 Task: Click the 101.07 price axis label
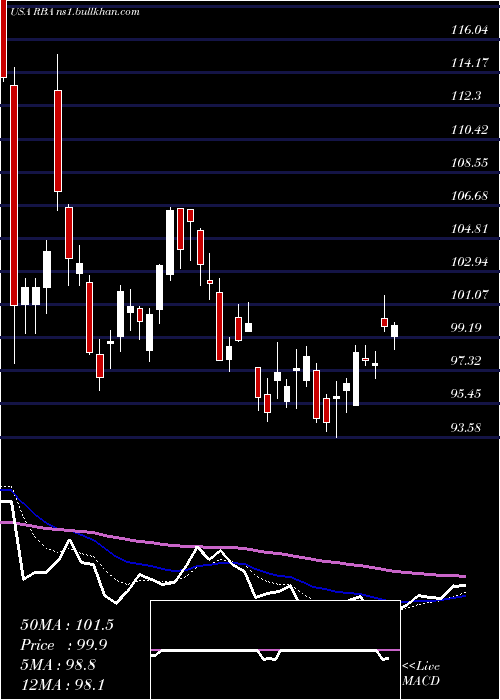(470, 295)
